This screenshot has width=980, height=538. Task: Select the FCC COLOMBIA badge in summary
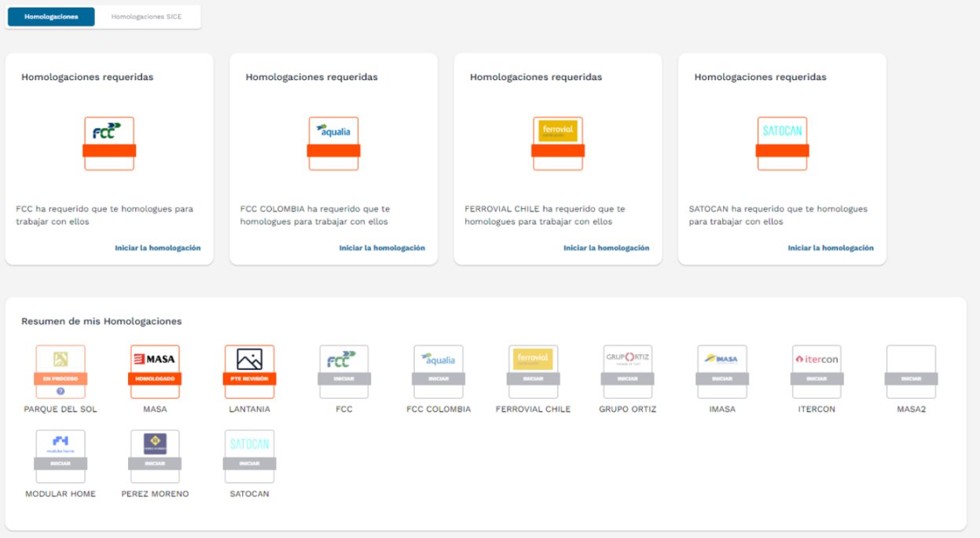(439, 371)
